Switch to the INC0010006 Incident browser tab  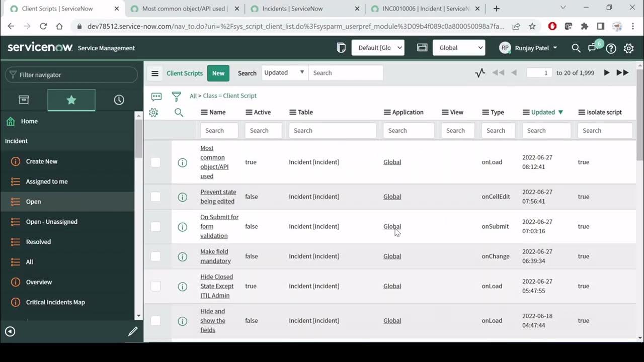[x=425, y=9]
